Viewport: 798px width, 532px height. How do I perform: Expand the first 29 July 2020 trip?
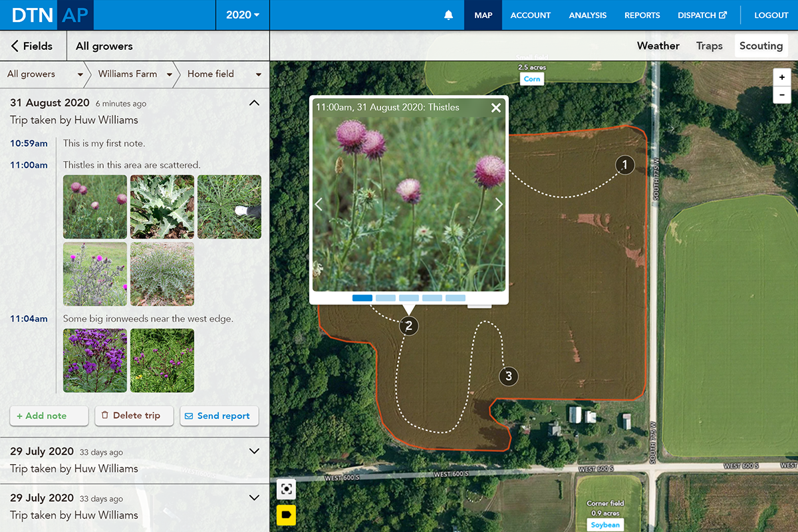(x=253, y=451)
